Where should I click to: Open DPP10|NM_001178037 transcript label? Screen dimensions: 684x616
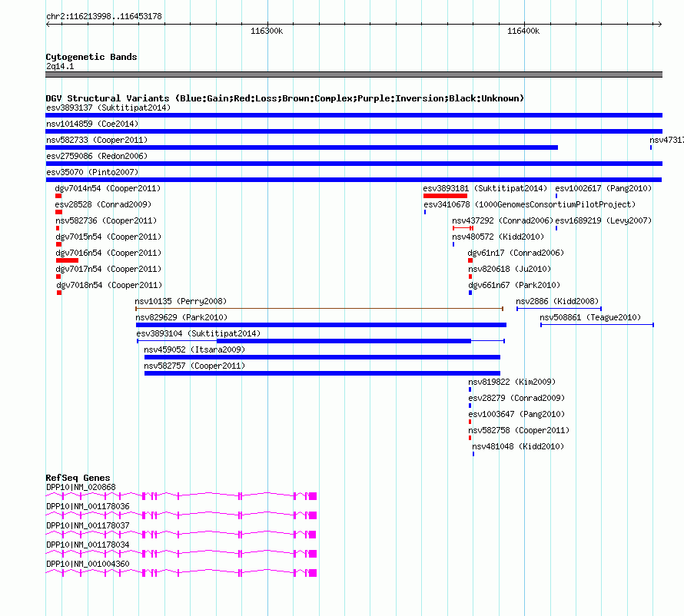click(x=88, y=526)
